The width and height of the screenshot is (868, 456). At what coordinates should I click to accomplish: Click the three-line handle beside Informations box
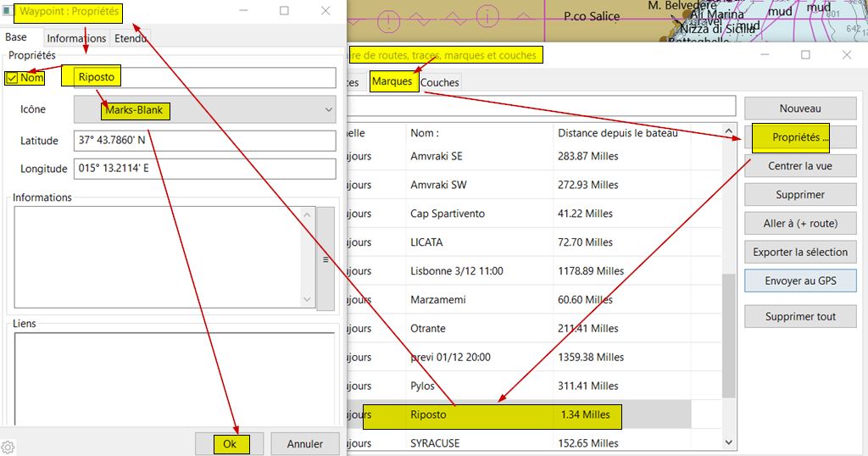pos(325,259)
